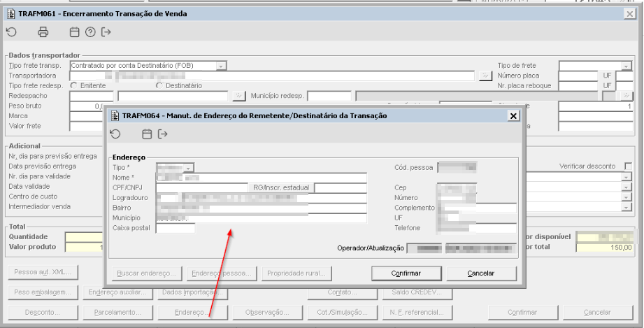Screen dimensions: 644x328
Task: Click the Dados importação... button
Action: tap(192, 292)
